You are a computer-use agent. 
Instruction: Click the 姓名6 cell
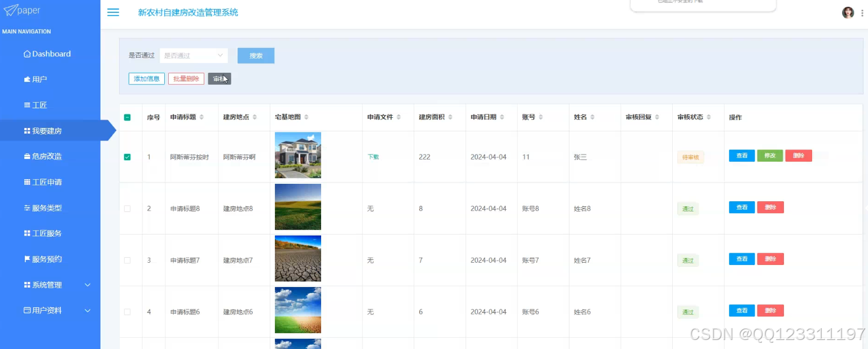tap(582, 312)
